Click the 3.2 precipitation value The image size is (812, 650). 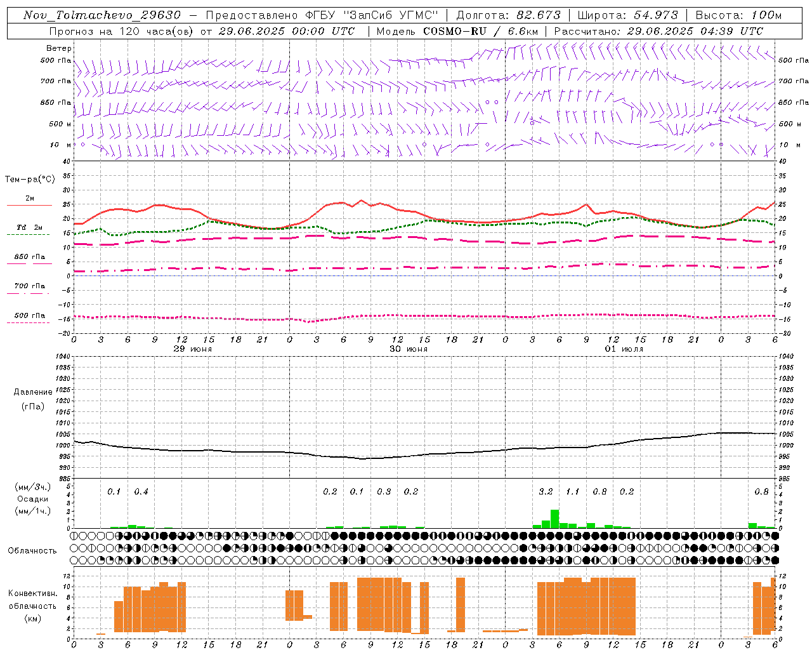click(x=546, y=492)
